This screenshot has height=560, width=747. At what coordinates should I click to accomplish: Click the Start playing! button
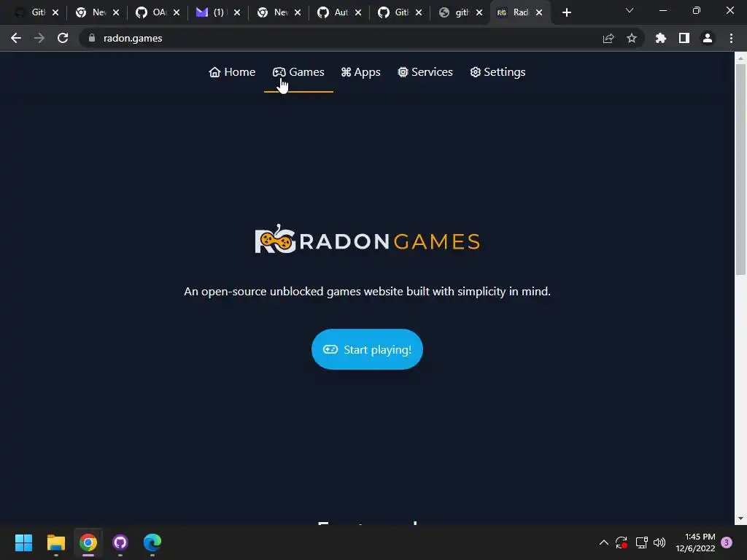coord(367,349)
